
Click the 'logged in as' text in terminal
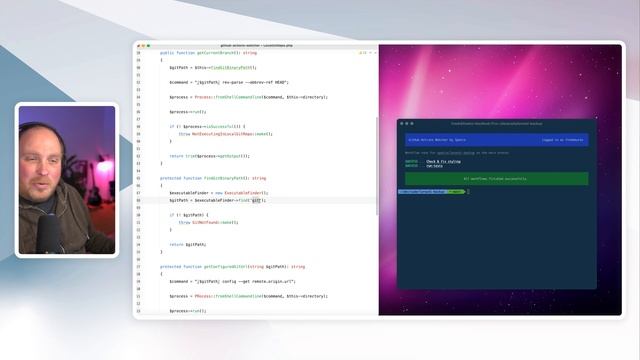[x=563, y=140]
